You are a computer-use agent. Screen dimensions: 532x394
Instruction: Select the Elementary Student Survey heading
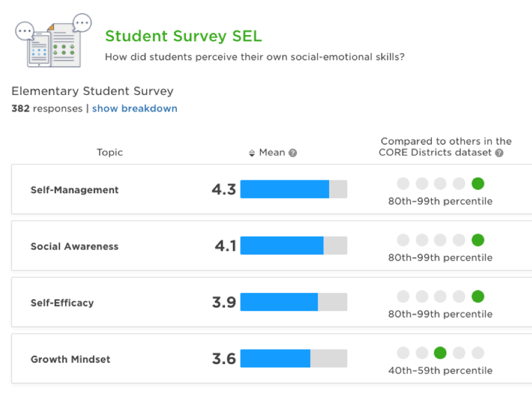(x=92, y=91)
